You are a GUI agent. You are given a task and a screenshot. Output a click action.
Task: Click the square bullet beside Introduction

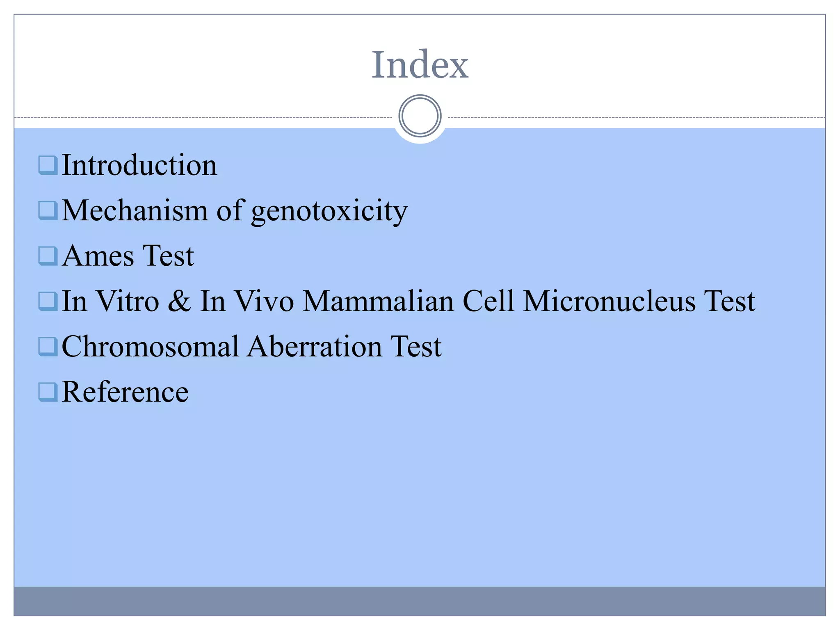point(48,165)
